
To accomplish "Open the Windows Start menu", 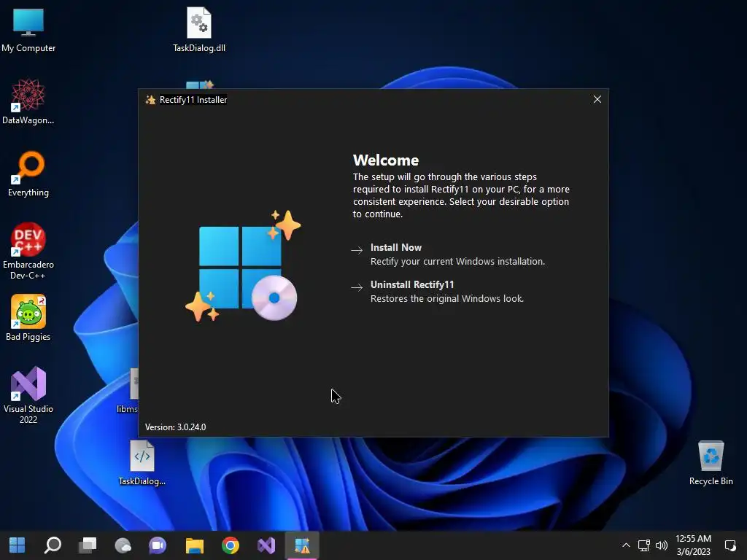I will tap(18, 545).
